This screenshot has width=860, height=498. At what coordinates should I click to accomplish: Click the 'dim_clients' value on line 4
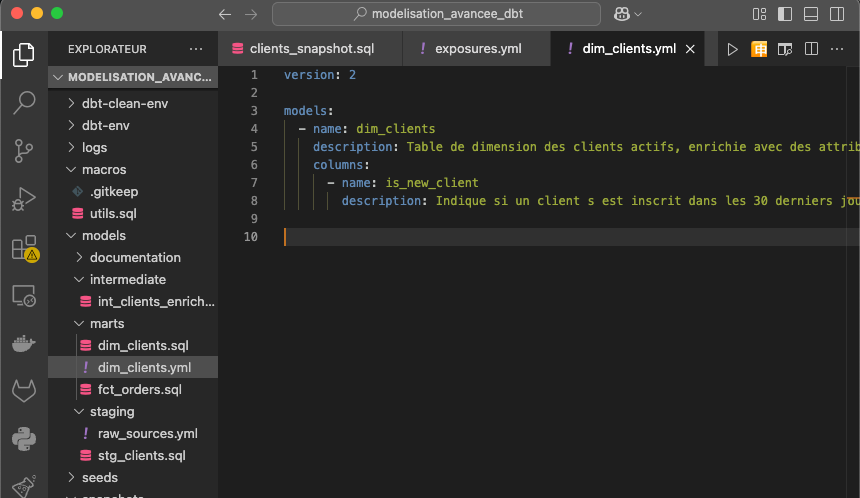coord(395,129)
